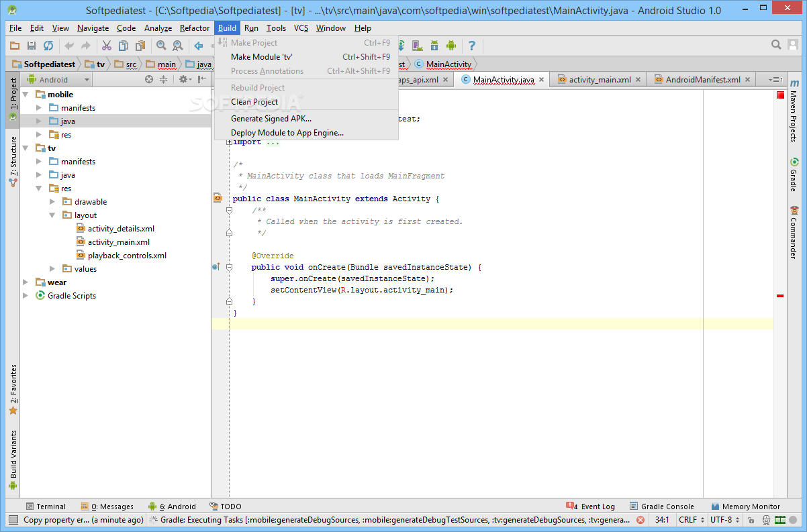Open the Gradle Console

662,507
